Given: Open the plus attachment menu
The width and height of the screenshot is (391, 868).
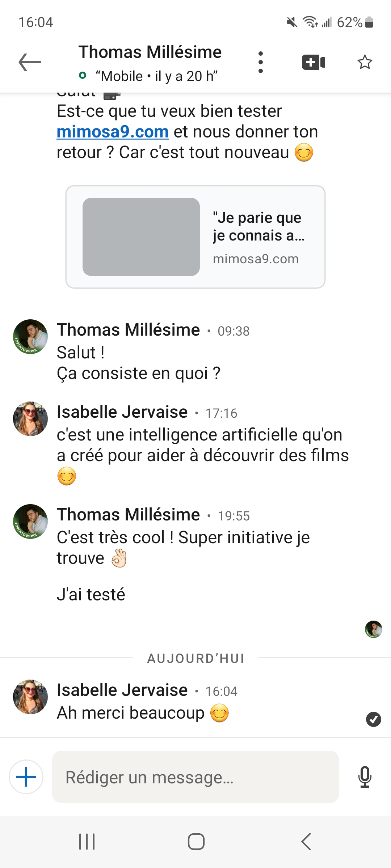Looking at the screenshot, I should pyautogui.click(x=26, y=777).
